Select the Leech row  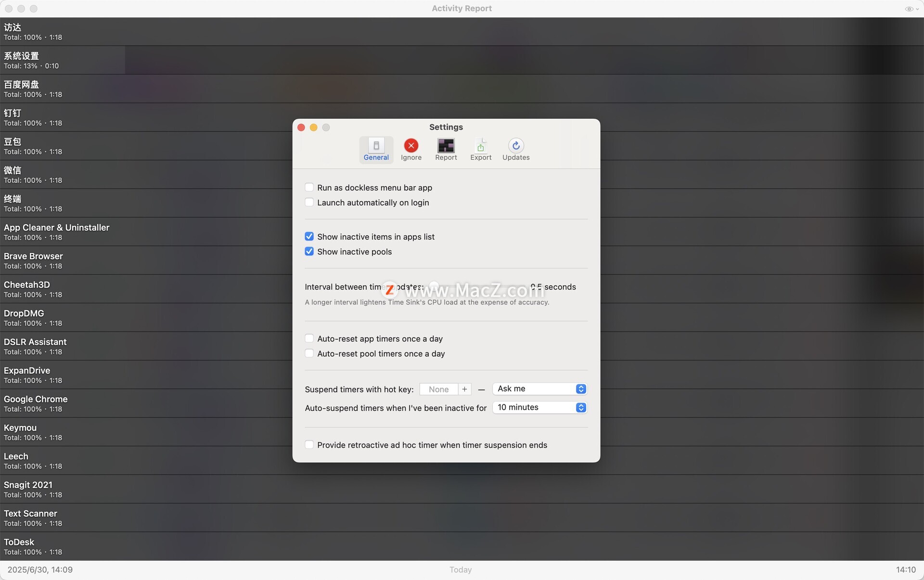pos(462,461)
